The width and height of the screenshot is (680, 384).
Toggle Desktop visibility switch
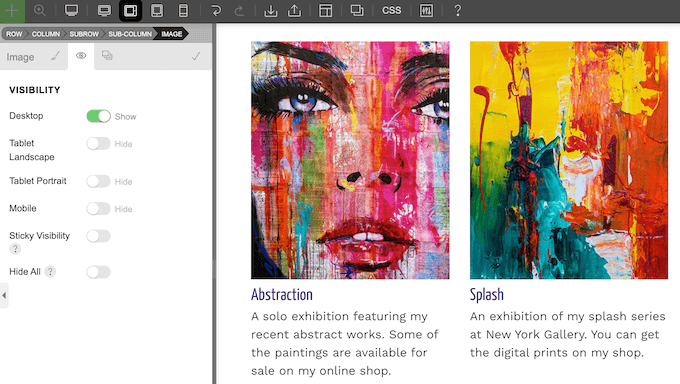click(98, 116)
